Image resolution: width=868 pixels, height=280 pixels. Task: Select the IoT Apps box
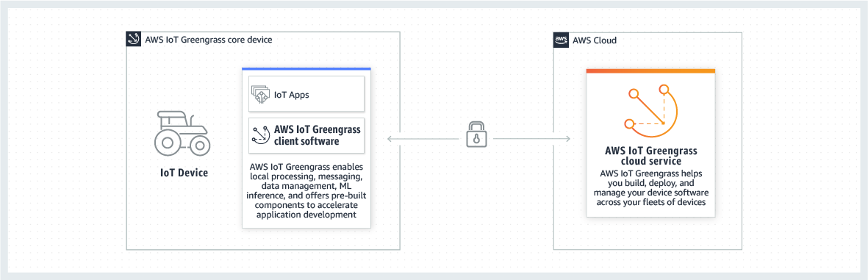pos(306,94)
